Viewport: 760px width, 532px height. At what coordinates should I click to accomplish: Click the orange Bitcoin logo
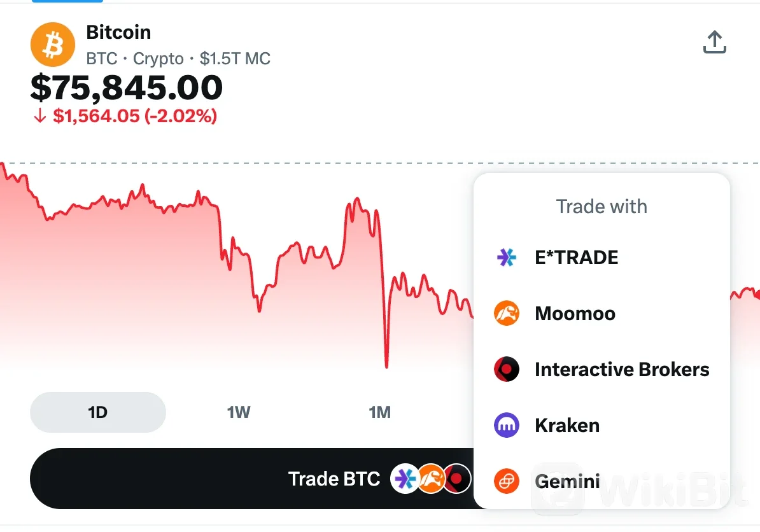click(53, 45)
